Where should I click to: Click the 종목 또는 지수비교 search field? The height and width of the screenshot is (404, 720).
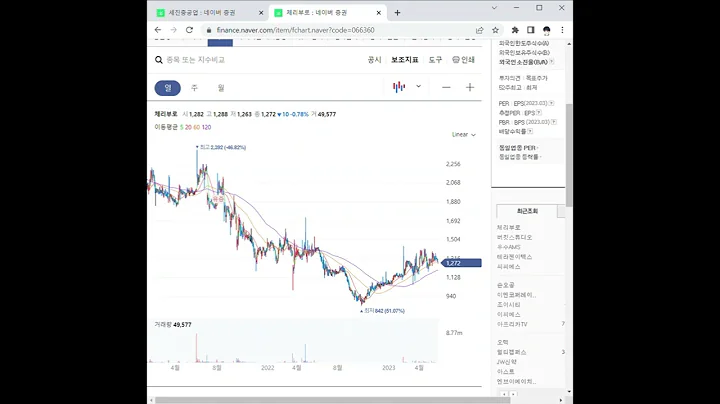coord(196,60)
